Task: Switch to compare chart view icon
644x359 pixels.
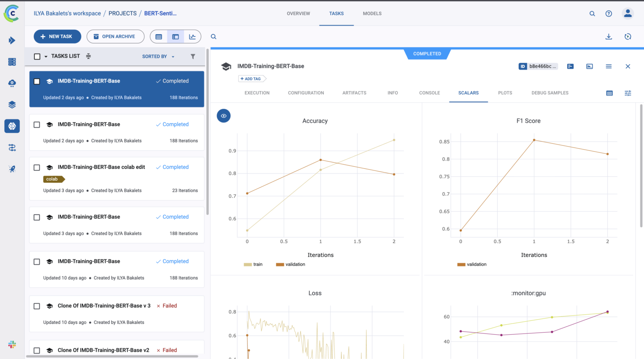Action: [x=192, y=36]
